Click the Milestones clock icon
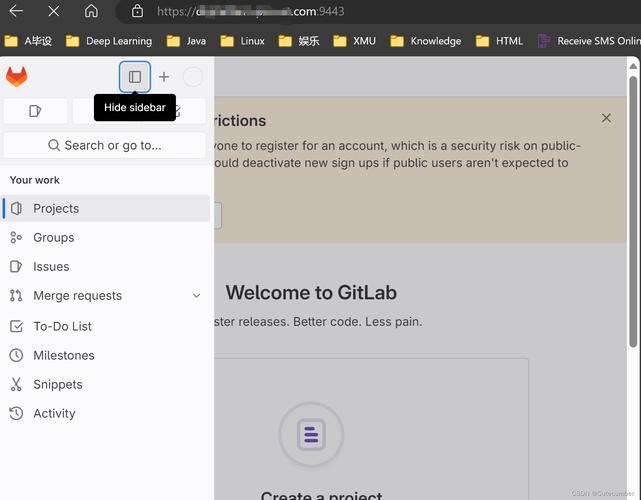The height and width of the screenshot is (500, 641). click(16, 355)
